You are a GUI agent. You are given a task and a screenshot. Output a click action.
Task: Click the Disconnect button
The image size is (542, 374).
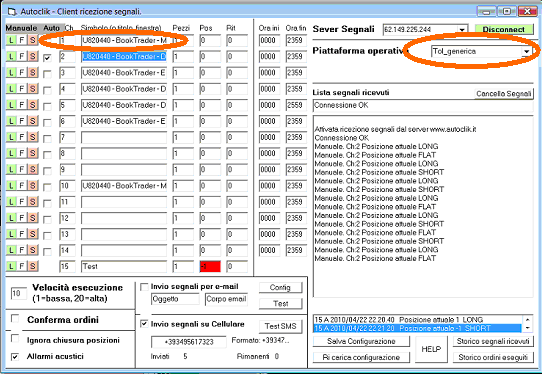[503, 29]
